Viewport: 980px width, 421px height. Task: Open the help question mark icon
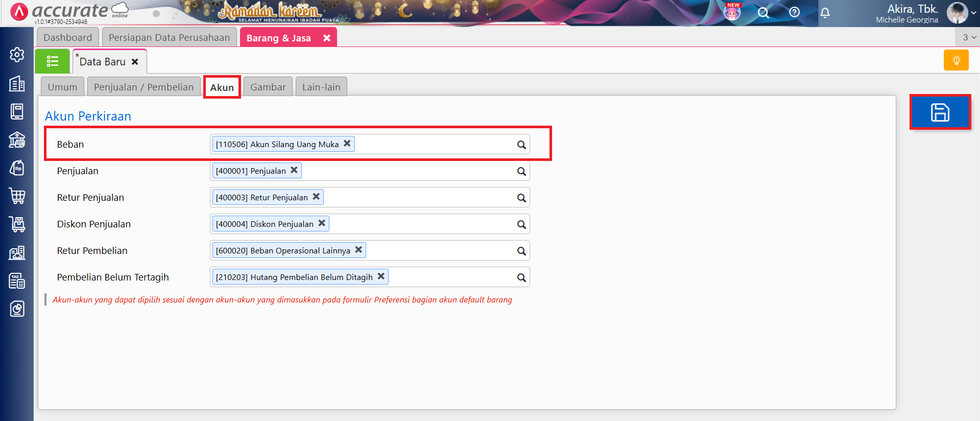pos(794,12)
